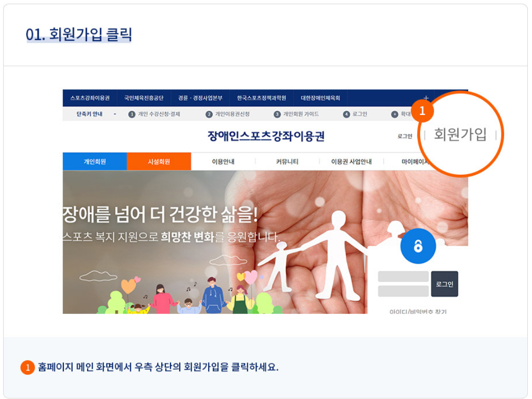
Task: Open 경륜·경정사업본부 link
Action: coord(200,98)
